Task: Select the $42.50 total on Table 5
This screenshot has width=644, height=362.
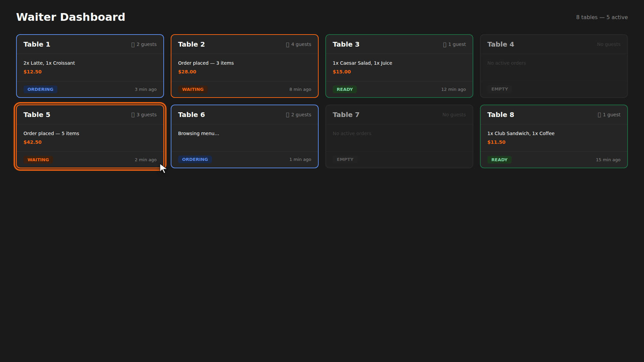Action: click(33, 142)
